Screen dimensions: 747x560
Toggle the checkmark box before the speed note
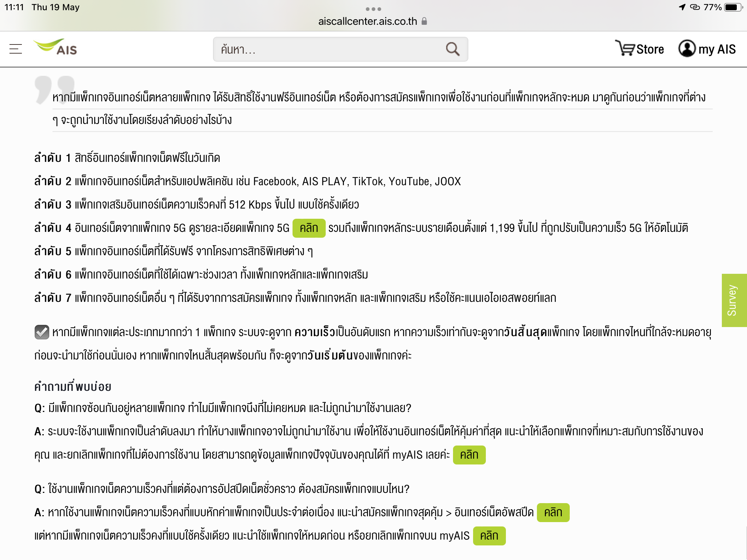pos(42,332)
